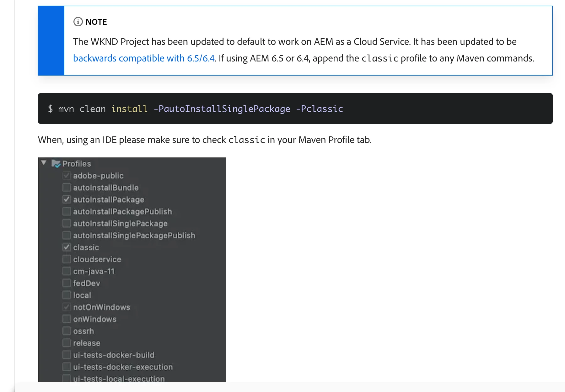The width and height of the screenshot is (565, 392).
Task: Collapse the Profiles tree arrow
Action: [x=44, y=163]
